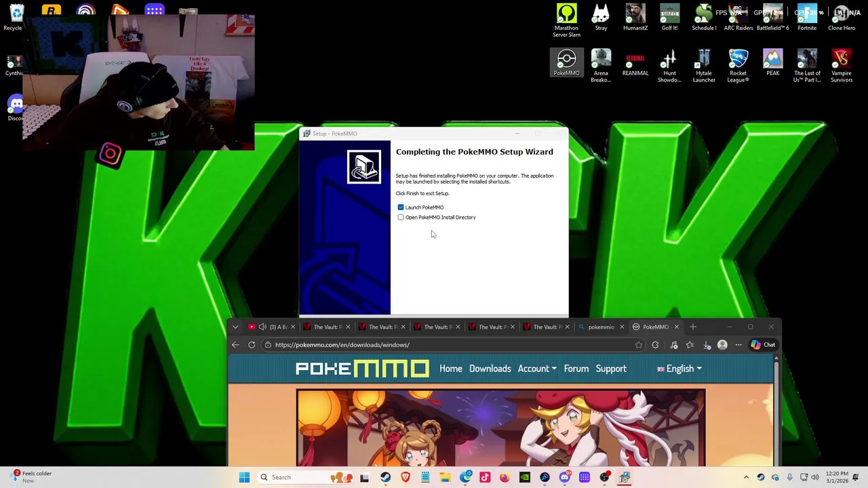Refresh the PokeMMO downloads page
The width and height of the screenshot is (868, 488).
(x=252, y=345)
